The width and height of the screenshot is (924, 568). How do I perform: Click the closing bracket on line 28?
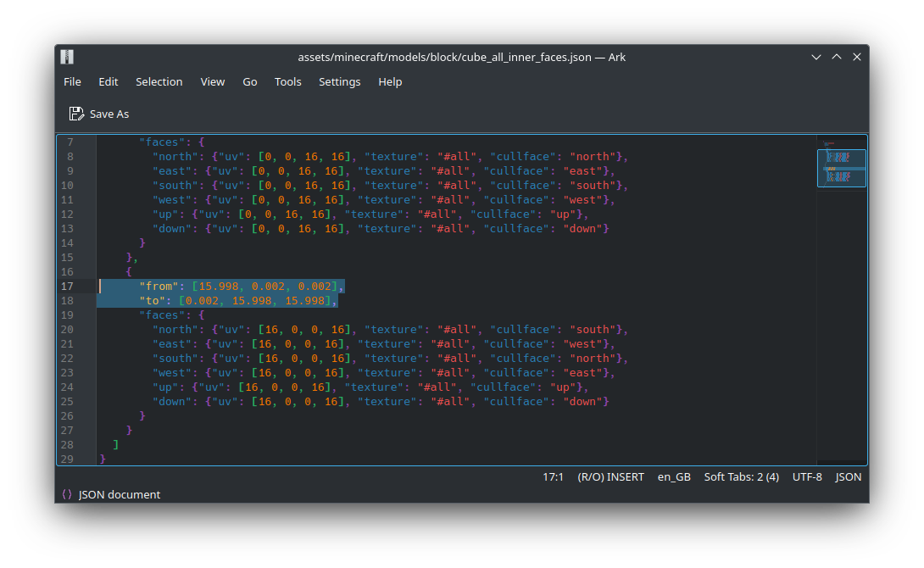pos(115,445)
